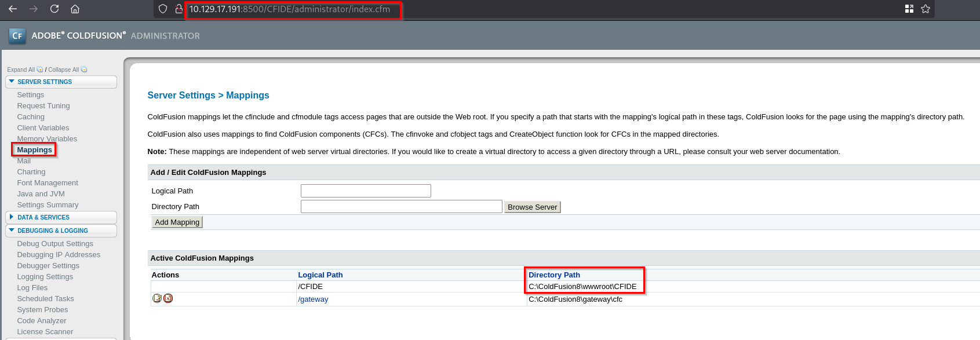Click the Browse Server button

click(532, 207)
